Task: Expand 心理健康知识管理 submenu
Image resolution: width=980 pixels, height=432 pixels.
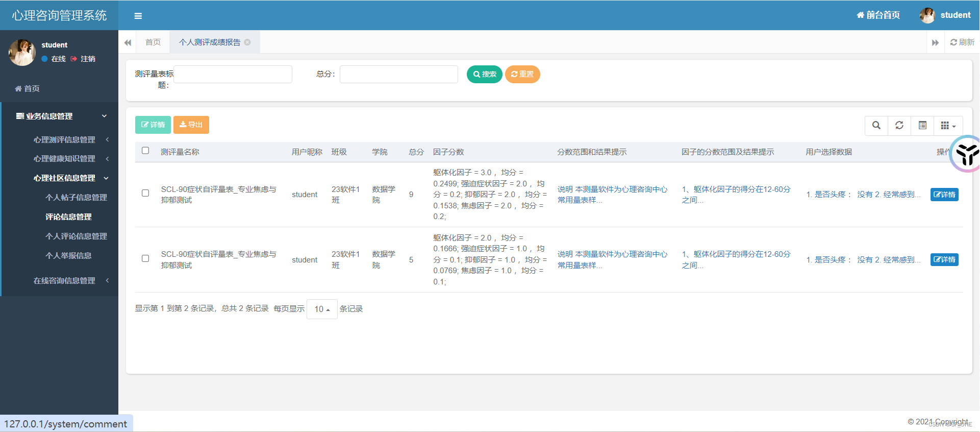Action: 64,159
